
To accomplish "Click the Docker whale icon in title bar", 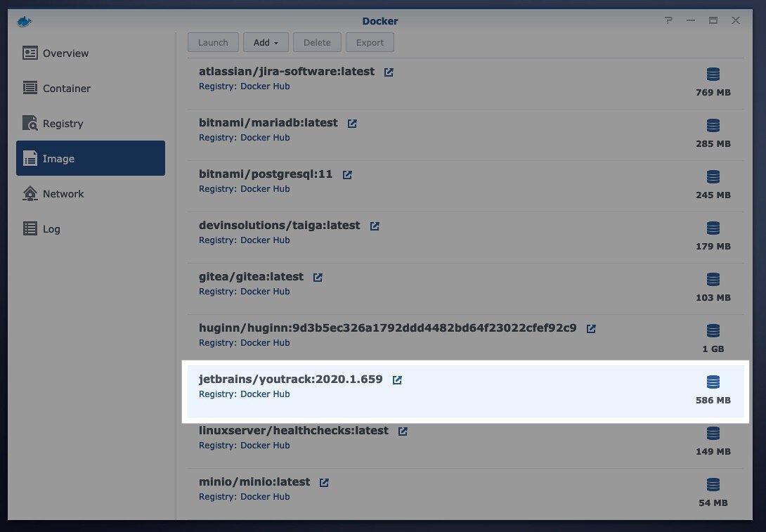I will pyautogui.click(x=25, y=21).
